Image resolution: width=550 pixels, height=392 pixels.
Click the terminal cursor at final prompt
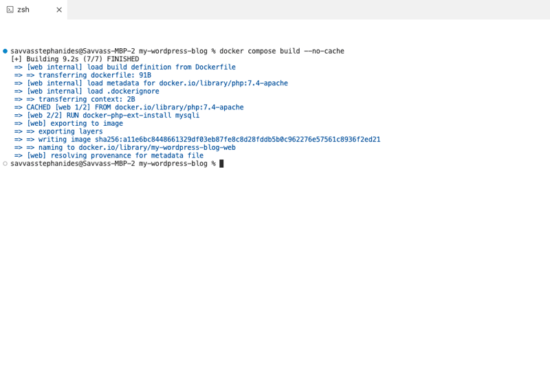(221, 164)
